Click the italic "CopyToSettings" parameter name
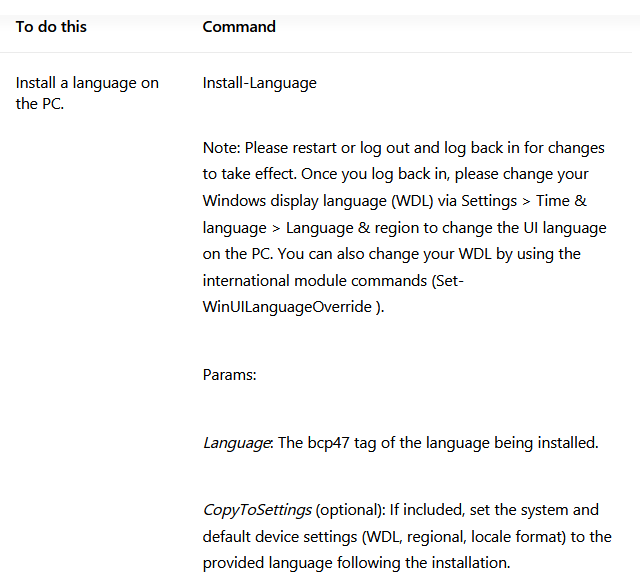640x580 pixels. 257,510
